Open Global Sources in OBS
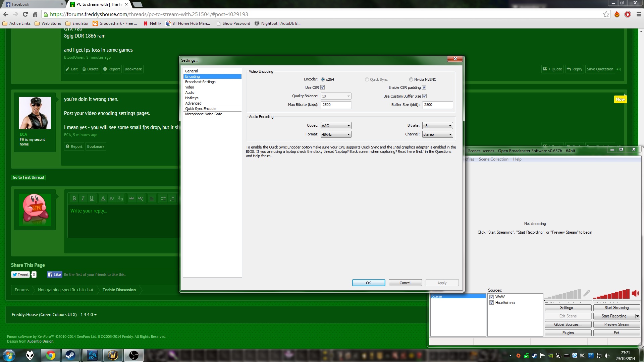This screenshot has height=362, width=644. pyautogui.click(x=568, y=324)
